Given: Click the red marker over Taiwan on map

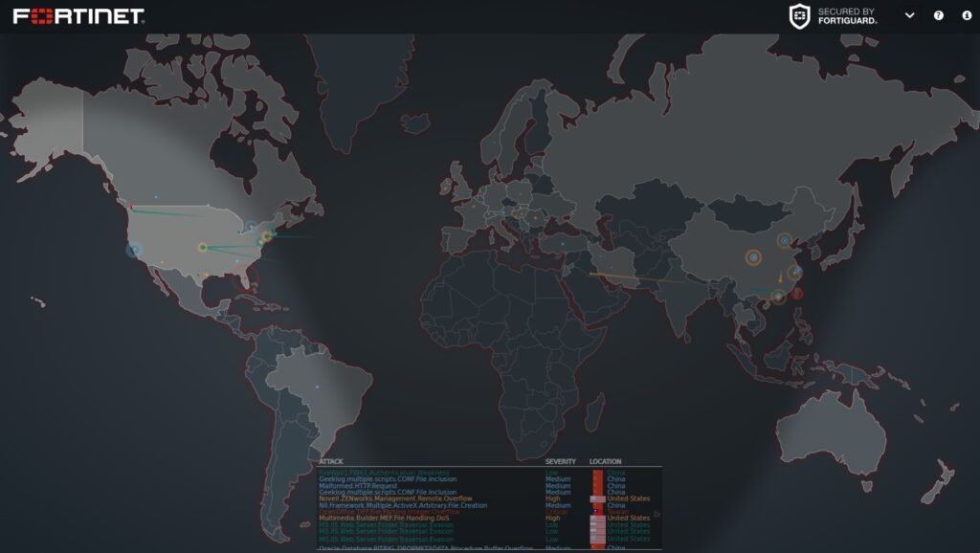Looking at the screenshot, I should coord(797,295).
